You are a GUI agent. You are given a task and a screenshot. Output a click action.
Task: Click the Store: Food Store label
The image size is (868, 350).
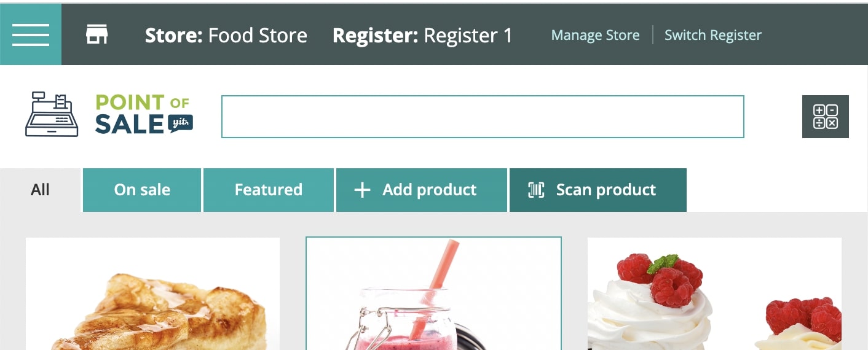(226, 35)
